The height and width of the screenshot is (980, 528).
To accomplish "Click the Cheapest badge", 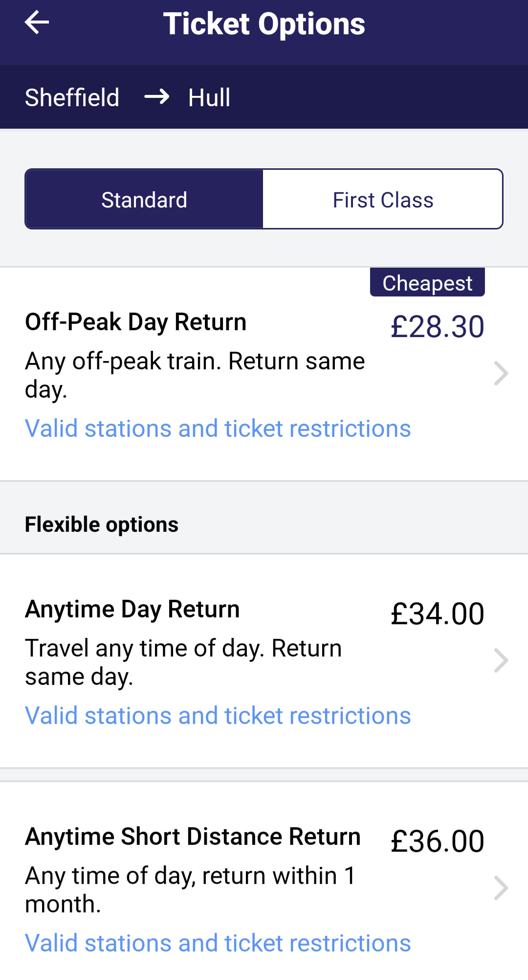I will pos(427,283).
